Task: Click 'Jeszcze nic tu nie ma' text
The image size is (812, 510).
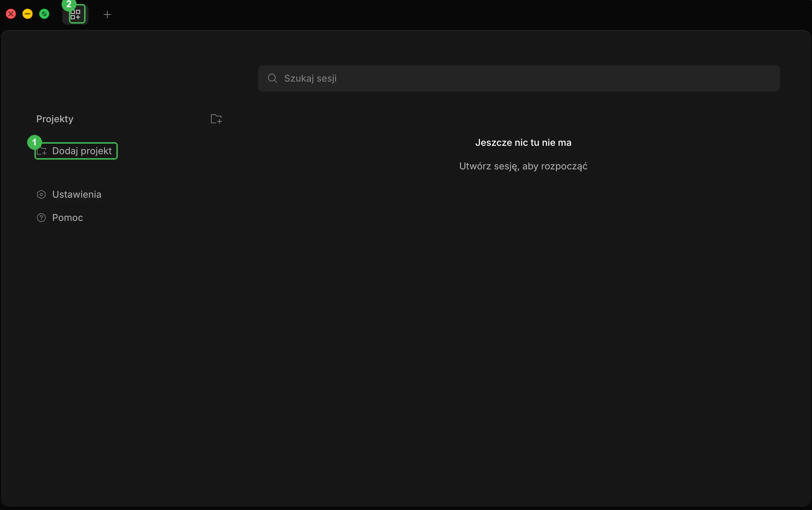Action: [x=523, y=143]
